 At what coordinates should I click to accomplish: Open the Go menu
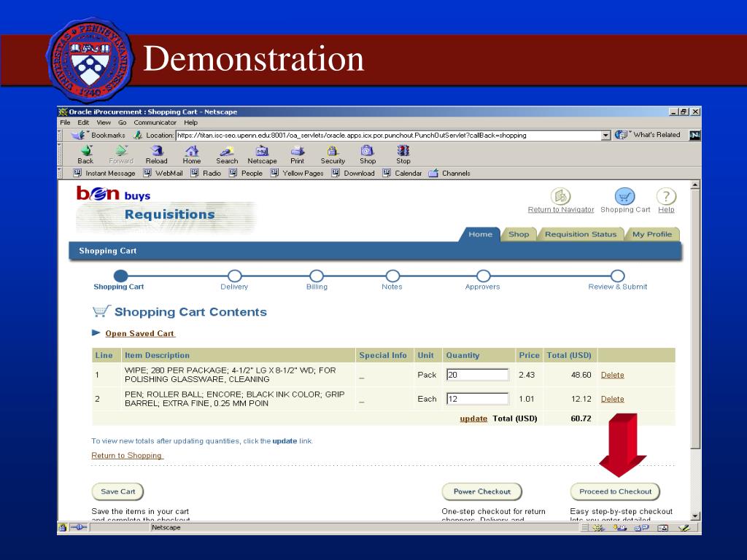tap(123, 122)
